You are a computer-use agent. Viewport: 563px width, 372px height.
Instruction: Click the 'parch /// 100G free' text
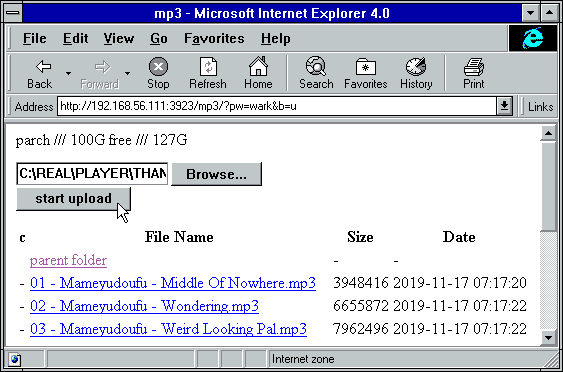pos(74,140)
